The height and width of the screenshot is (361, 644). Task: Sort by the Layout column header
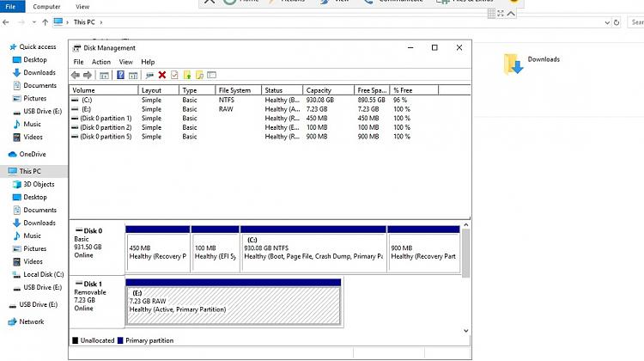coord(159,90)
